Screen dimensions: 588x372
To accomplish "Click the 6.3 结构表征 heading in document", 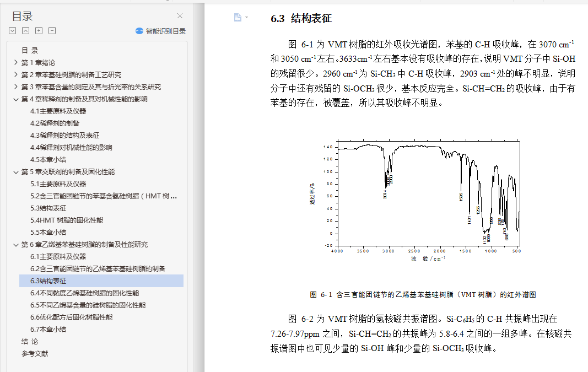I will tap(301, 18).
